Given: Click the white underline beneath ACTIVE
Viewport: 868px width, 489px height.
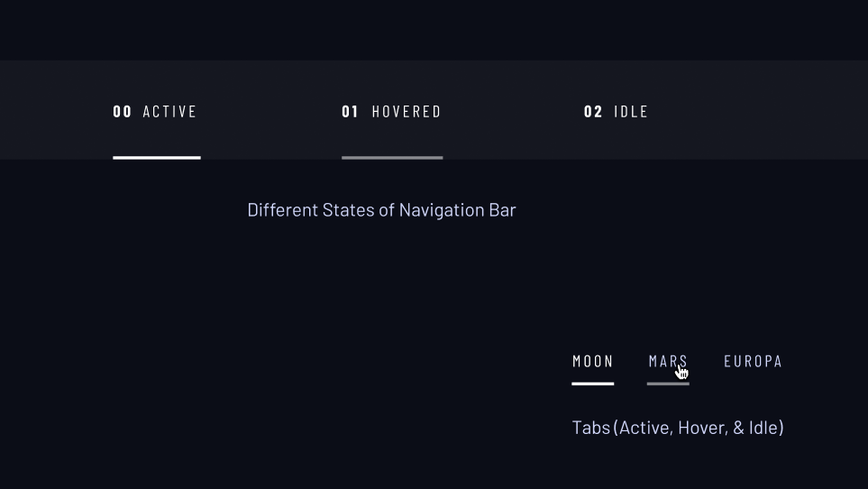Looking at the screenshot, I should (x=157, y=158).
